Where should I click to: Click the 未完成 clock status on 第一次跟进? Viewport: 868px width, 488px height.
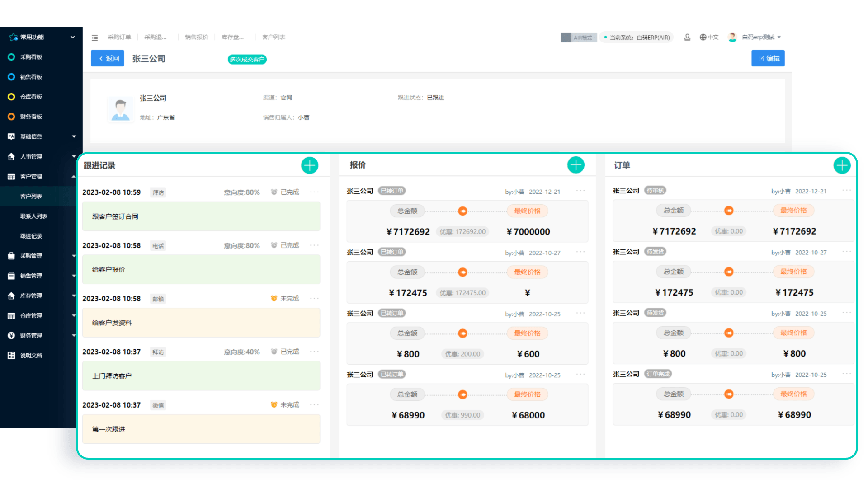tap(285, 404)
